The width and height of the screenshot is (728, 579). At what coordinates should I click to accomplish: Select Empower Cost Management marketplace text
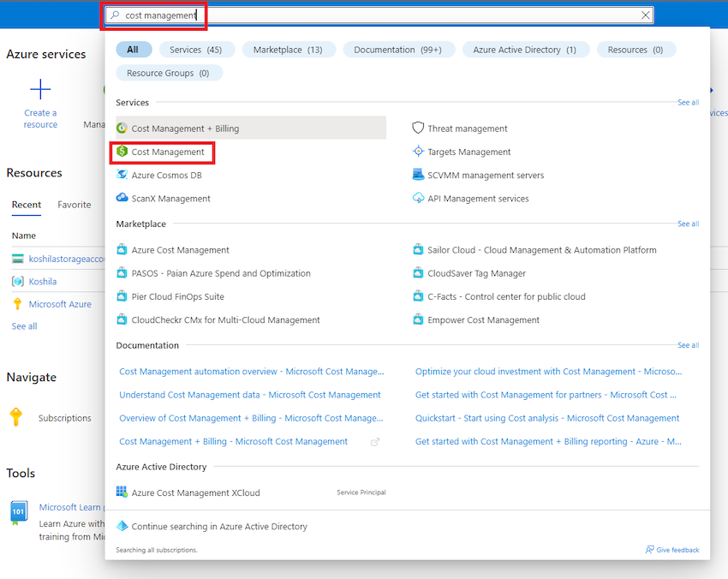483,320
